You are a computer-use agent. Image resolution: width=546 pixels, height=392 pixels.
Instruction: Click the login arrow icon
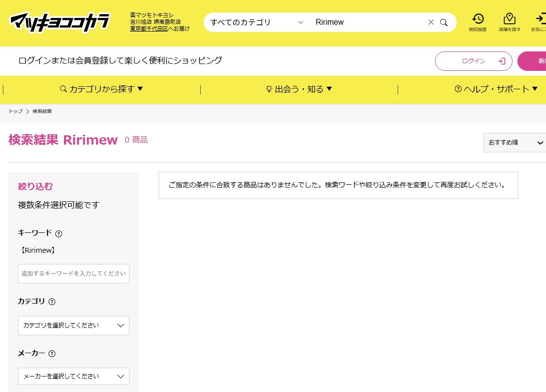tap(501, 61)
